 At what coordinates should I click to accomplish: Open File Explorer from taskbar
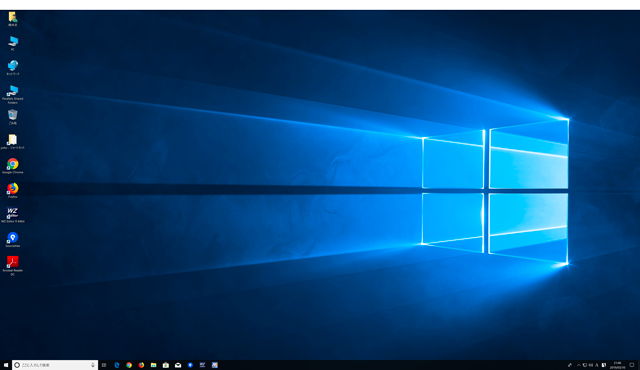pos(153,365)
